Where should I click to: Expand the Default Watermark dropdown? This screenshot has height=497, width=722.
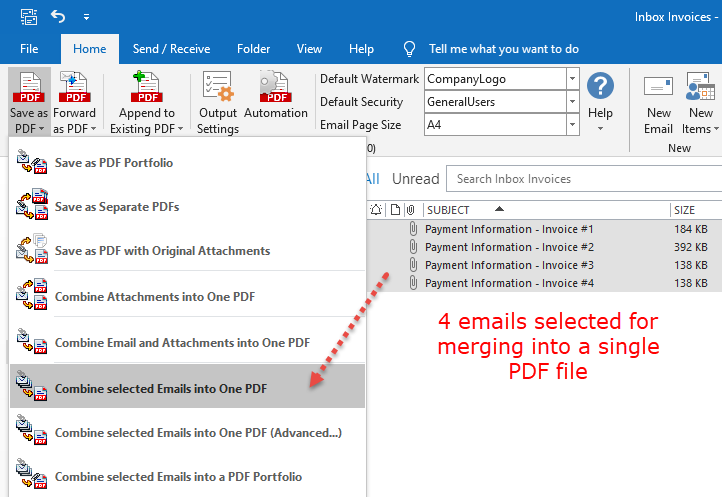(572, 78)
